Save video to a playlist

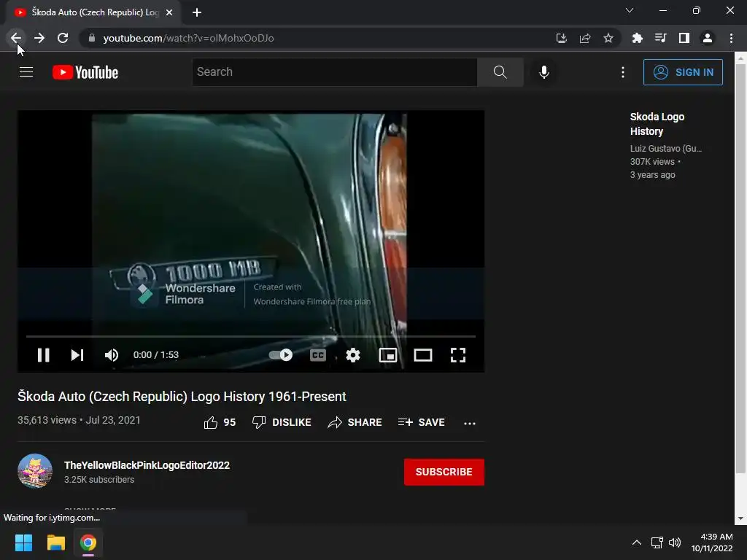[422, 422]
